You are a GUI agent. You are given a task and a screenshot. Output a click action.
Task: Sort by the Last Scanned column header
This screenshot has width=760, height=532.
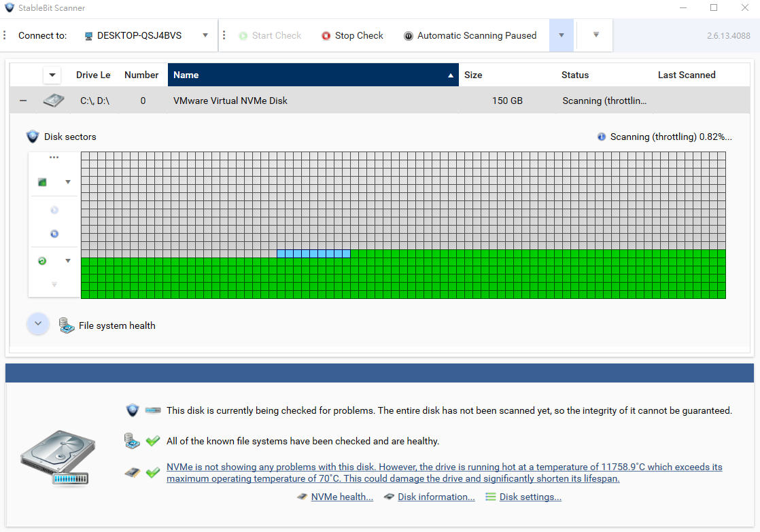coord(687,75)
